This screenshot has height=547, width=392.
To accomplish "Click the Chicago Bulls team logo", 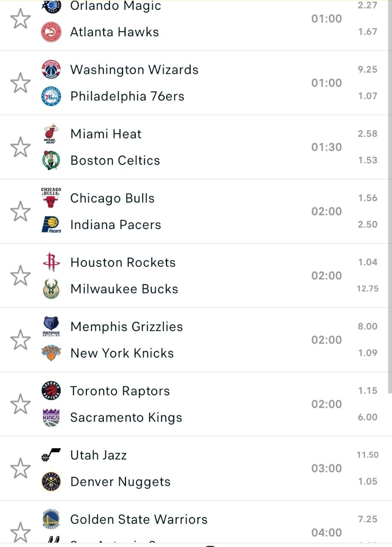I will (51, 198).
